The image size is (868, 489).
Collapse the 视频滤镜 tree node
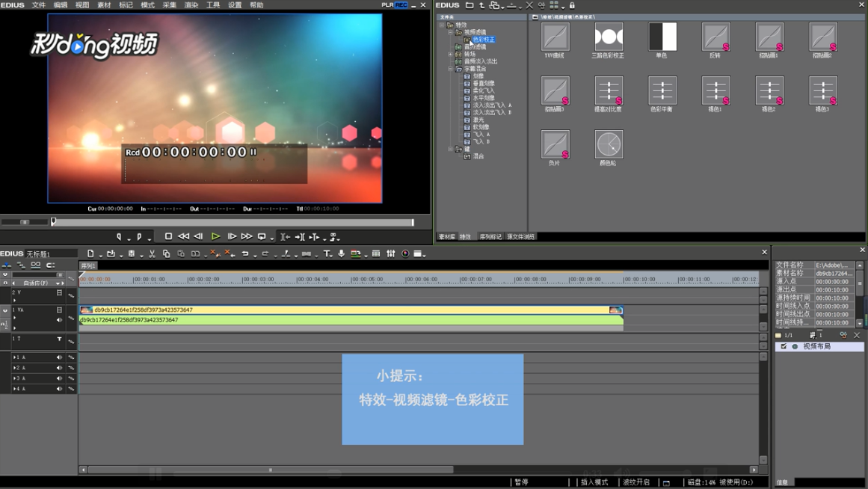coord(450,32)
